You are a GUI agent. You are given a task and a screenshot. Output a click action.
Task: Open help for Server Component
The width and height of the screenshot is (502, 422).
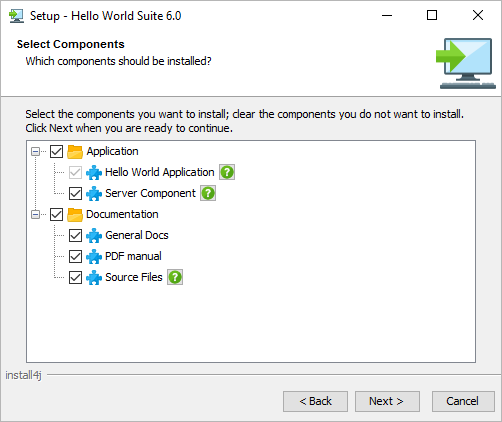pyautogui.click(x=208, y=193)
